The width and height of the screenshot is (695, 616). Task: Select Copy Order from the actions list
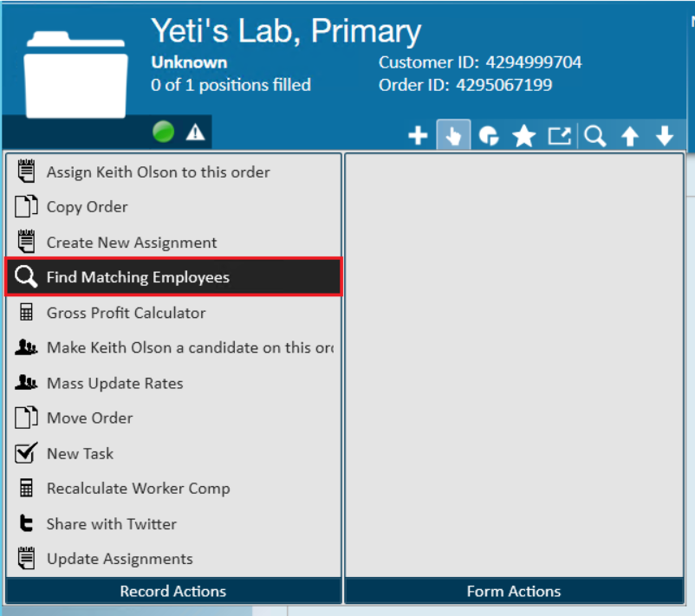coord(87,207)
